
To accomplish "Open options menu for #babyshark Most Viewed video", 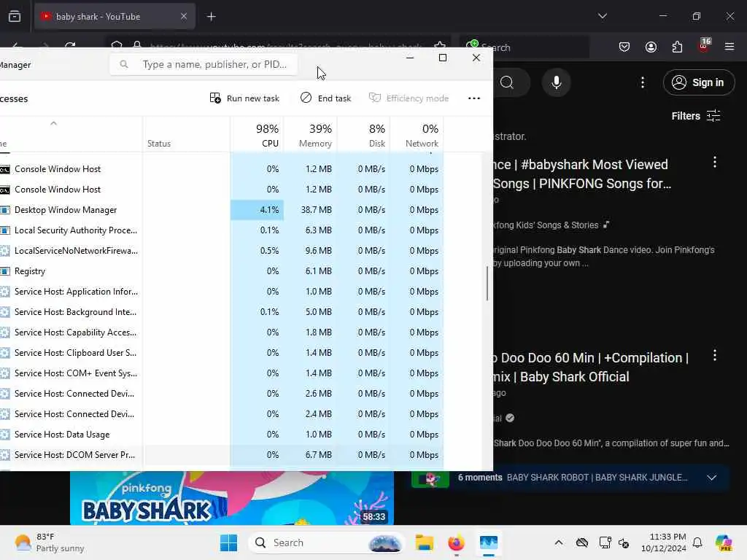I will coord(715,163).
